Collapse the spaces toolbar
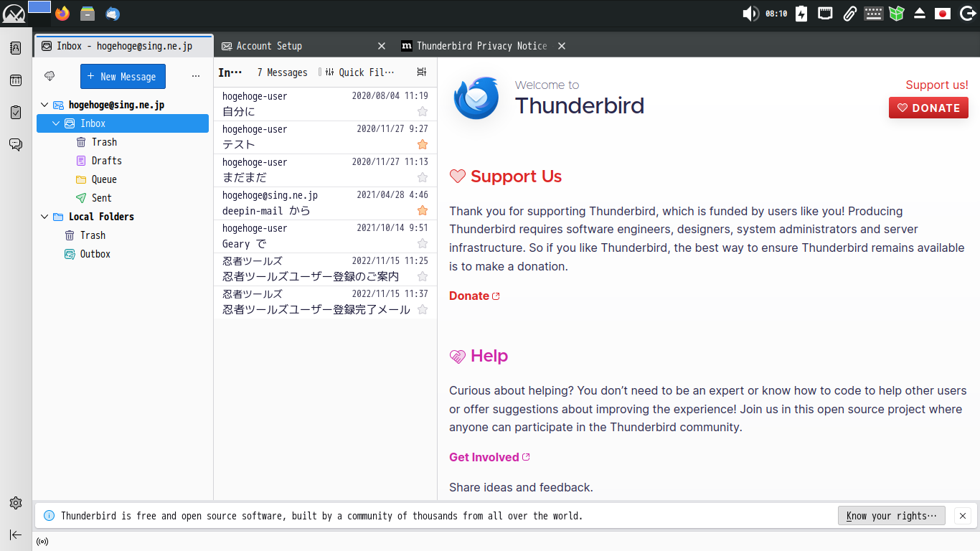Viewport: 980px width, 551px height. coord(16,534)
